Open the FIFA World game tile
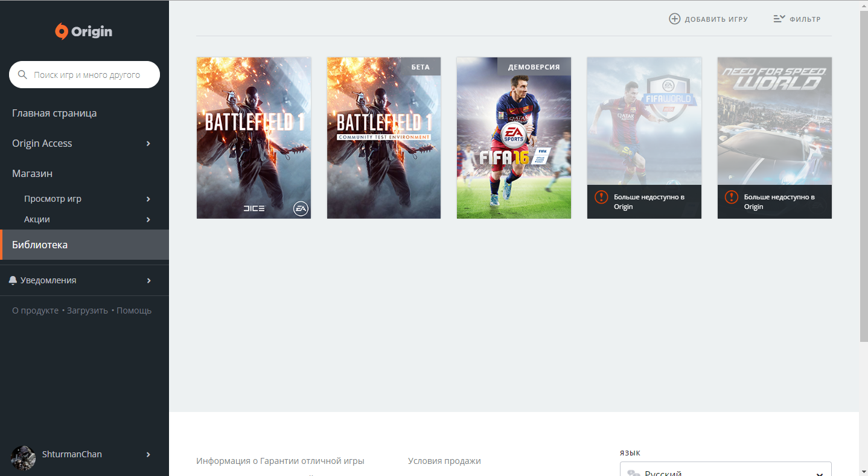 coord(644,138)
